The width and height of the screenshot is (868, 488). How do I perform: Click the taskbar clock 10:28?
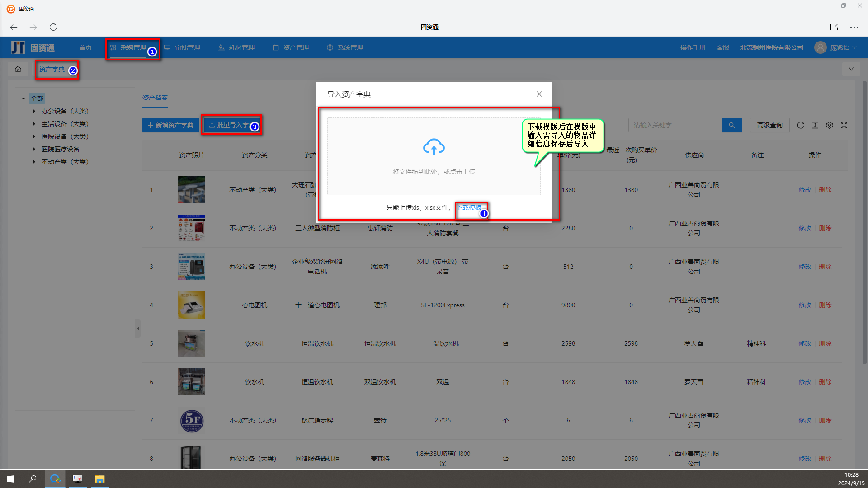click(x=851, y=475)
